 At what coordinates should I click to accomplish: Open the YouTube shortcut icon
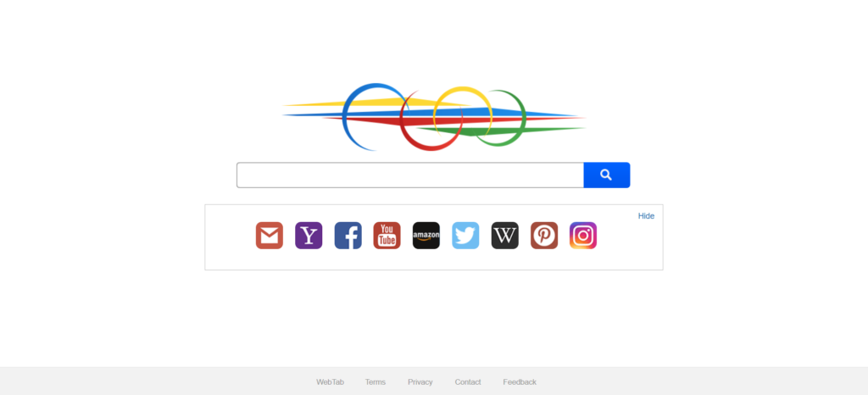387,236
